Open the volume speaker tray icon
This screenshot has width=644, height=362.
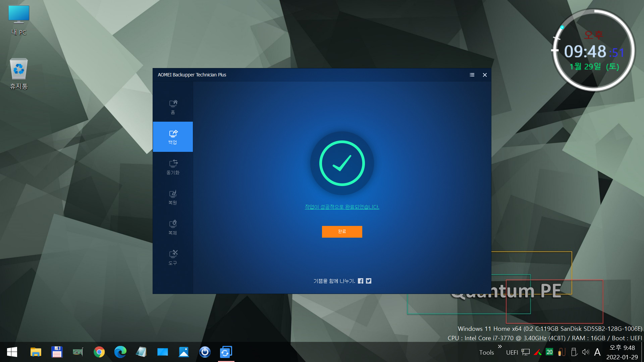pos(586,352)
